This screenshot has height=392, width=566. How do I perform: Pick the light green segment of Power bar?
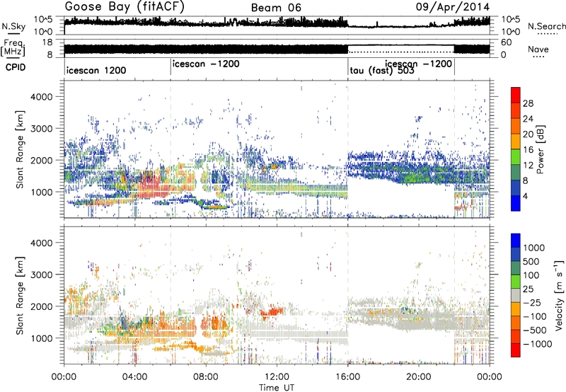click(516, 157)
